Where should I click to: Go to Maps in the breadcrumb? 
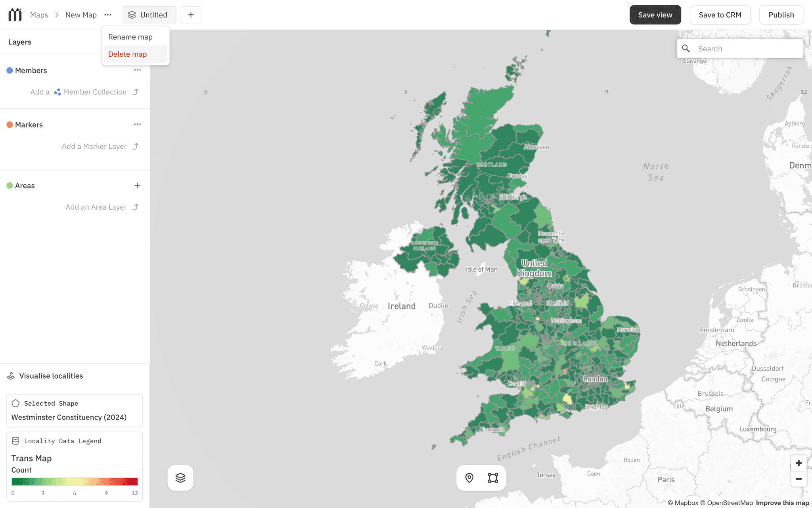tap(39, 15)
